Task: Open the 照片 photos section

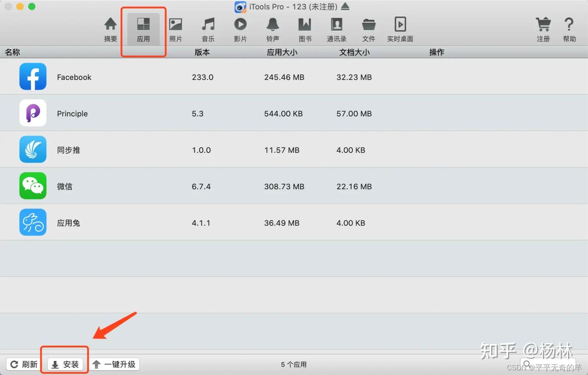Action: point(176,29)
